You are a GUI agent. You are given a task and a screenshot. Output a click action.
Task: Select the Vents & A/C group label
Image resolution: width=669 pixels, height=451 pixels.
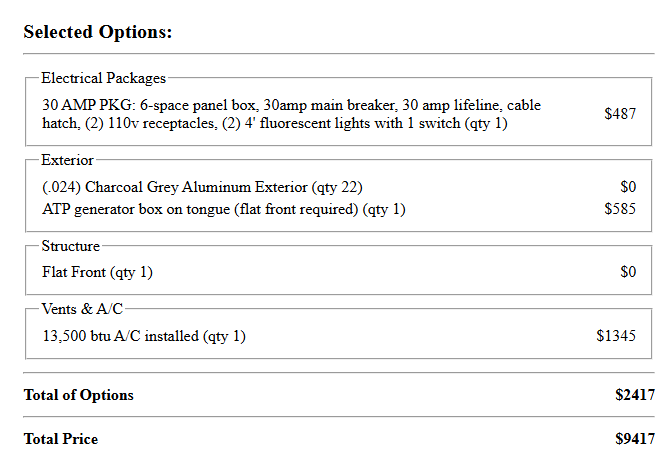click(82, 309)
